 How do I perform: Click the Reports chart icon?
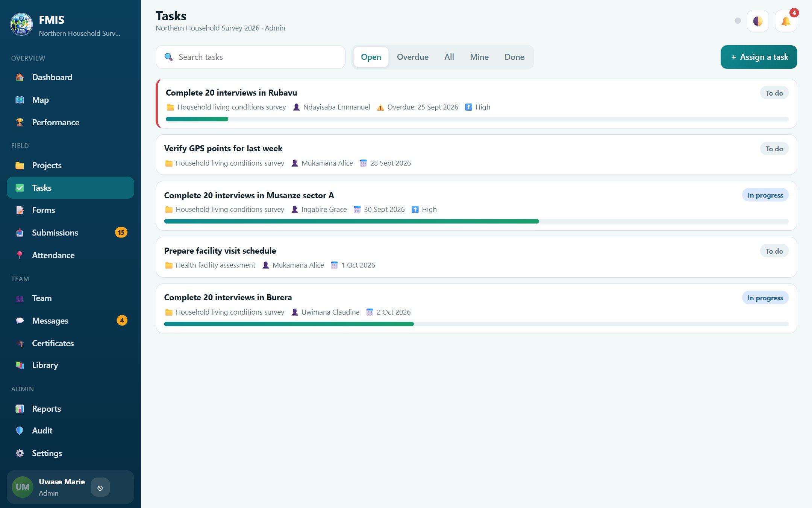[20, 409]
